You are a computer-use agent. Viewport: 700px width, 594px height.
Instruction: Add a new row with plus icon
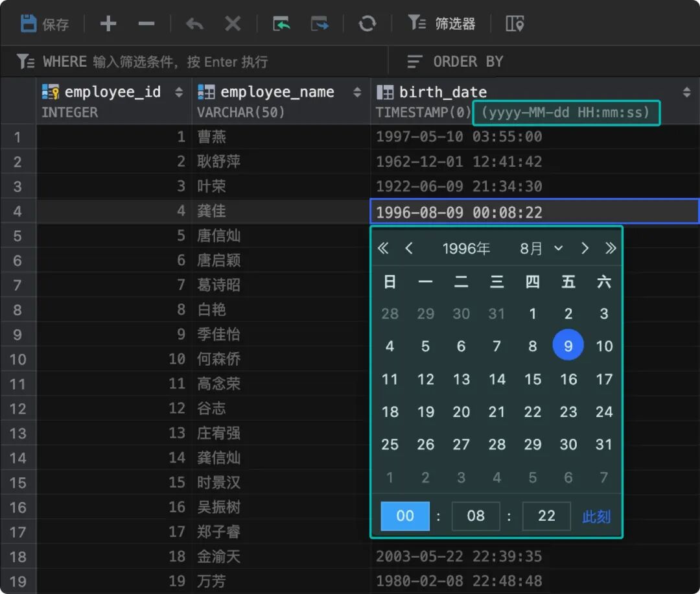pyautogui.click(x=108, y=24)
